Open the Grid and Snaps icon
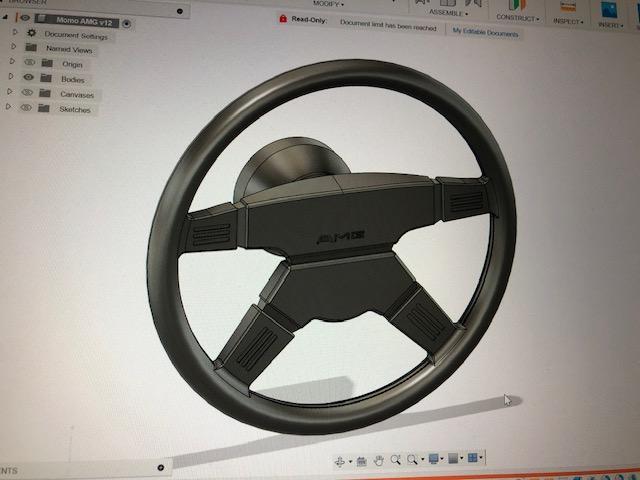This screenshot has height=480, width=640. pos(453,458)
